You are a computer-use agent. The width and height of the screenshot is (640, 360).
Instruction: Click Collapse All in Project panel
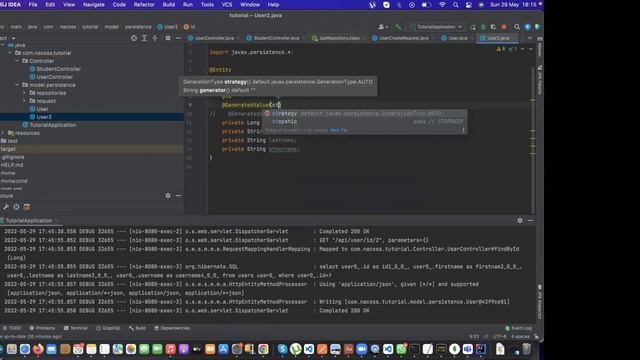[155, 38]
